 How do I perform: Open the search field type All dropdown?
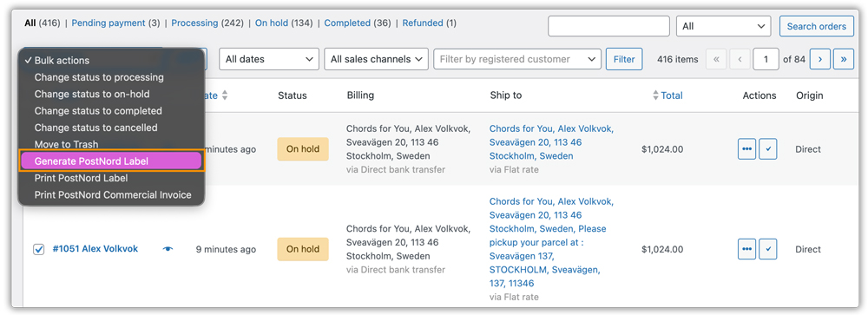724,26
